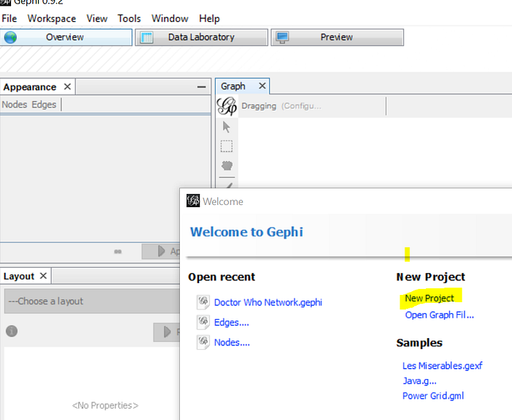Open the Power Grid.gml sample

pos(433,396)
